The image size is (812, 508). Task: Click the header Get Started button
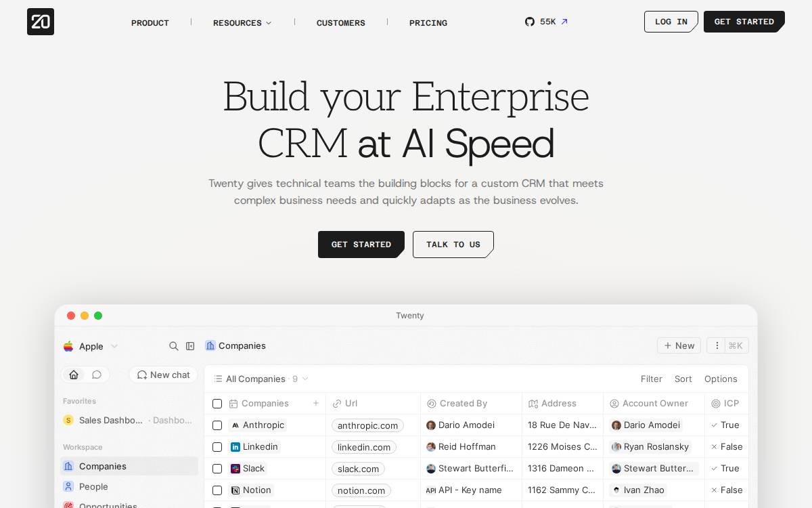tap(744, 22)
